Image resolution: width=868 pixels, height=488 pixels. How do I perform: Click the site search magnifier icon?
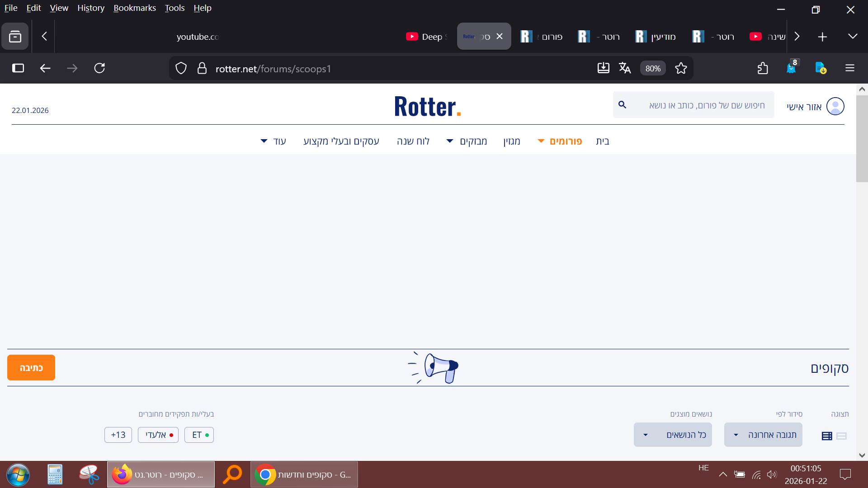click(x=623, y=105)
